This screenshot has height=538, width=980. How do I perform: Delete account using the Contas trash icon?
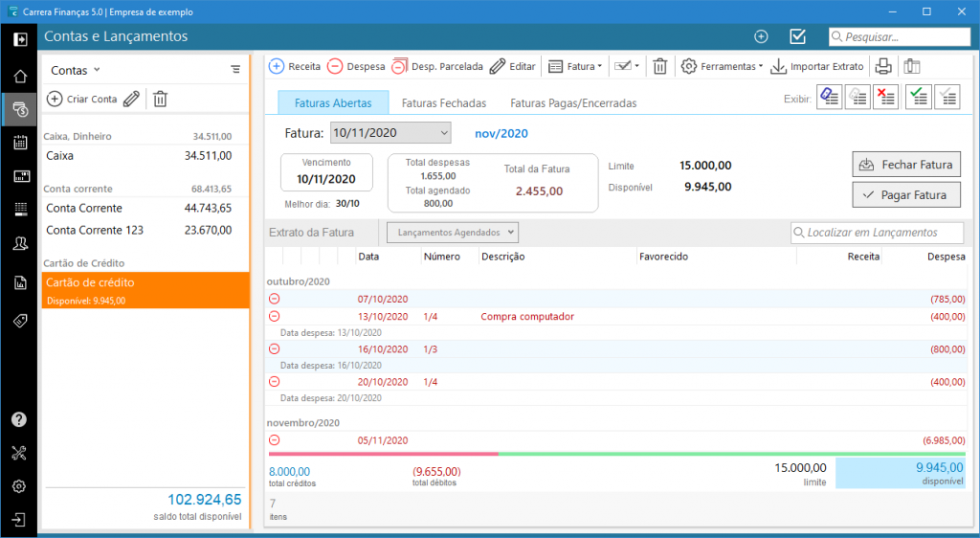160,99
